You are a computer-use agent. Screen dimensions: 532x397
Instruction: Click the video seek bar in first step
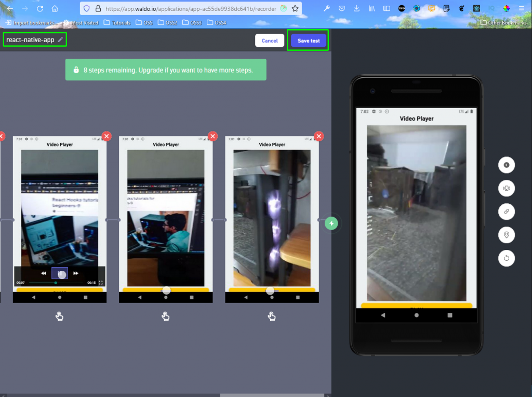pos(56,282)
